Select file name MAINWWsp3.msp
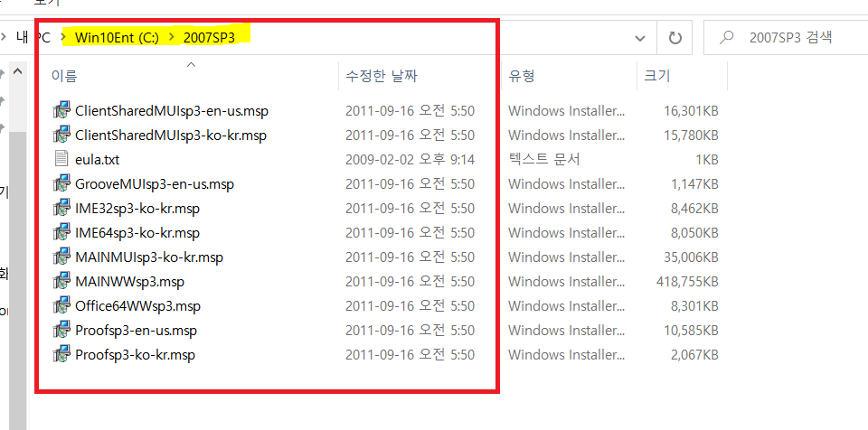868x430 pixels. point(129,281)
